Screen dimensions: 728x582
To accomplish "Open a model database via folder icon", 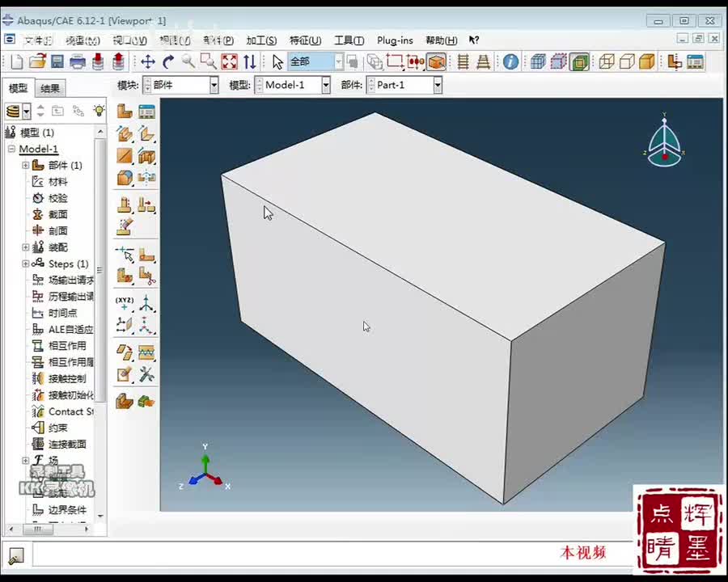I will (37, 61).
